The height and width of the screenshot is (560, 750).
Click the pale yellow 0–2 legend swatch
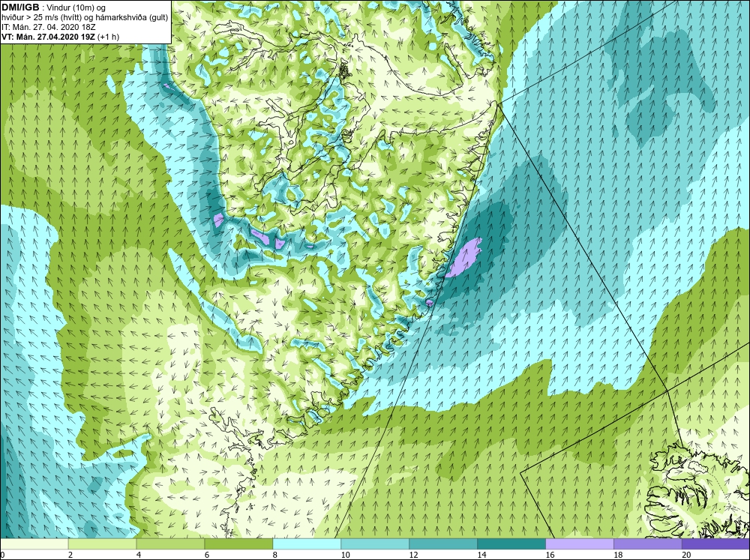coord(34,544)
